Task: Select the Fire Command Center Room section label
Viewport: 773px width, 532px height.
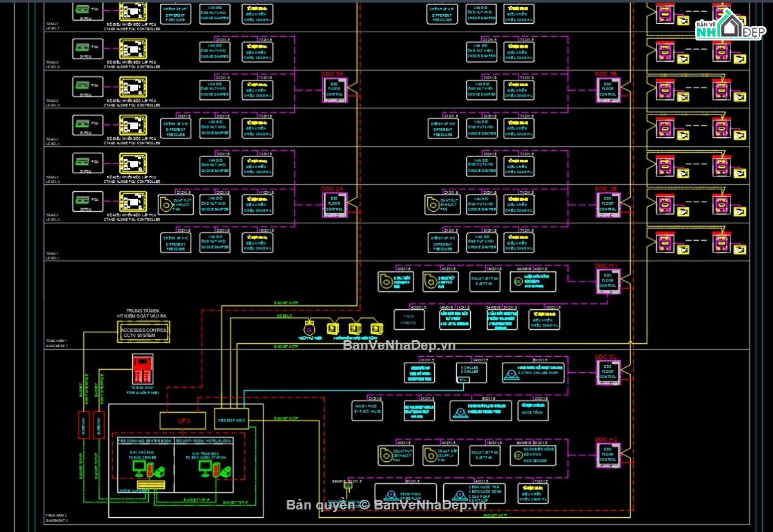Action: tap(144, 441)
